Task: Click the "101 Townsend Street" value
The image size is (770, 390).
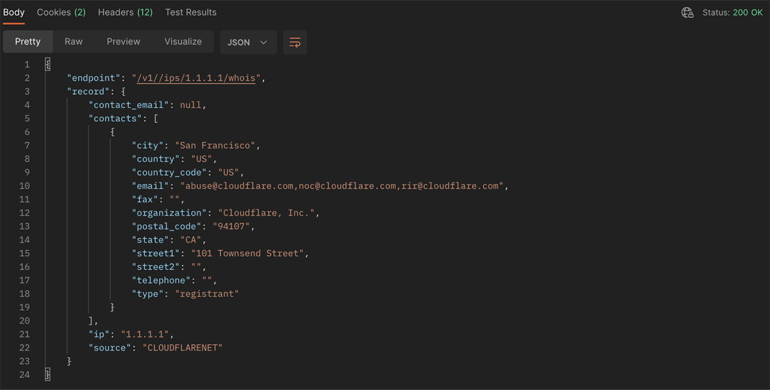Action: tap(248, 253)
